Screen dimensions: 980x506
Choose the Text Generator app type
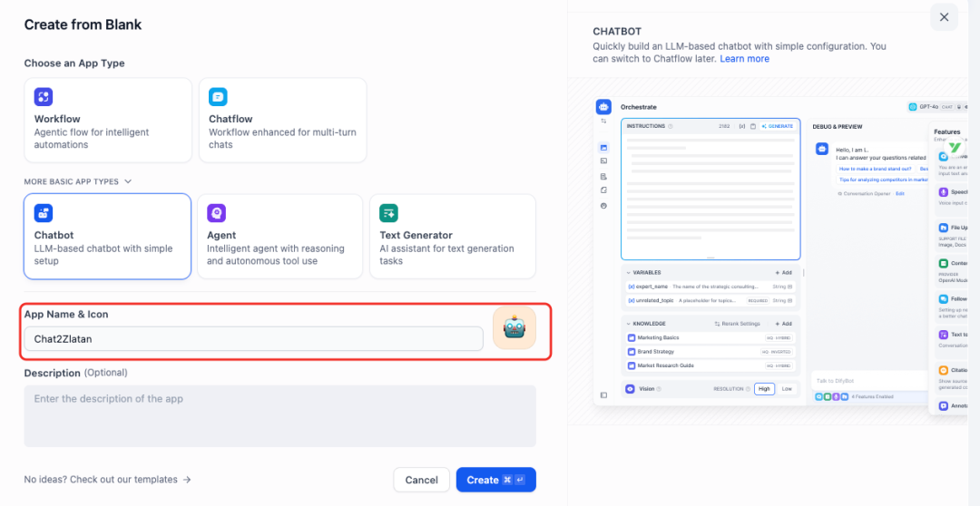[x=453, y=236]
